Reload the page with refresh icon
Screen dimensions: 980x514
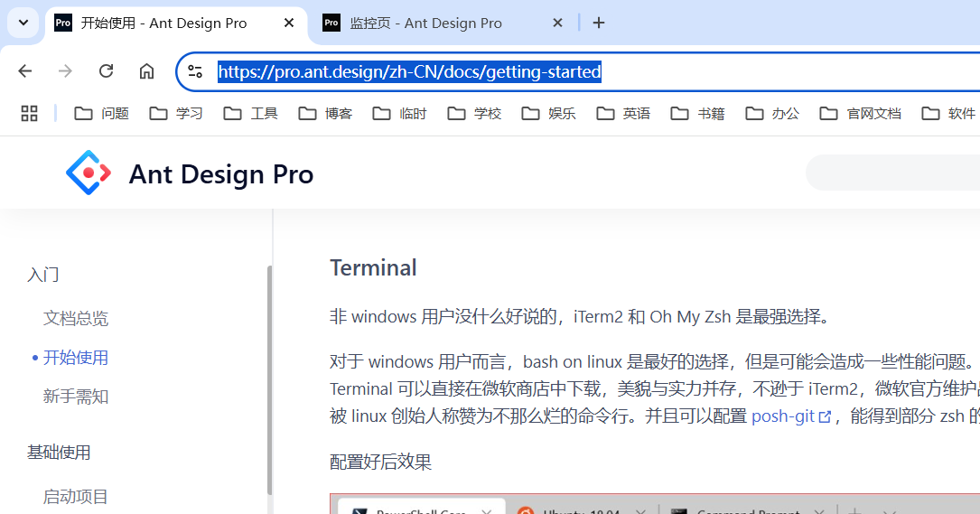point(107,71)
